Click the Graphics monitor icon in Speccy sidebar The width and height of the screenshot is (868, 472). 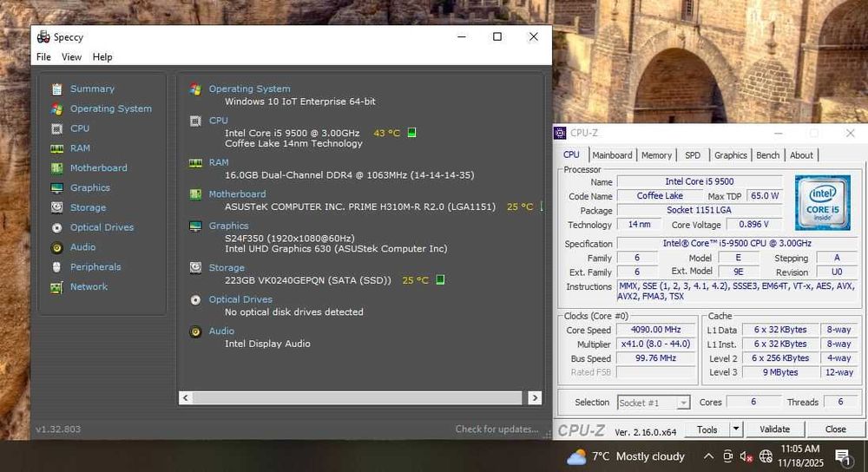pyautogui.click(x=56, y=188)
